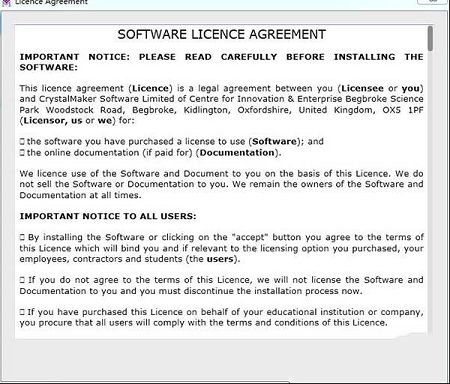
Task: Click the quoted word "accept"
Action: pos(250,237)
